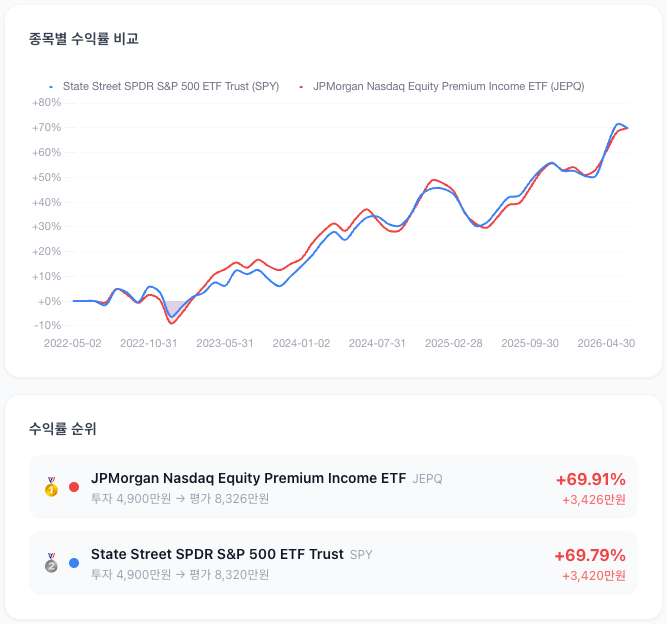Click the SPY ticker label in ranking

[361, 555]
